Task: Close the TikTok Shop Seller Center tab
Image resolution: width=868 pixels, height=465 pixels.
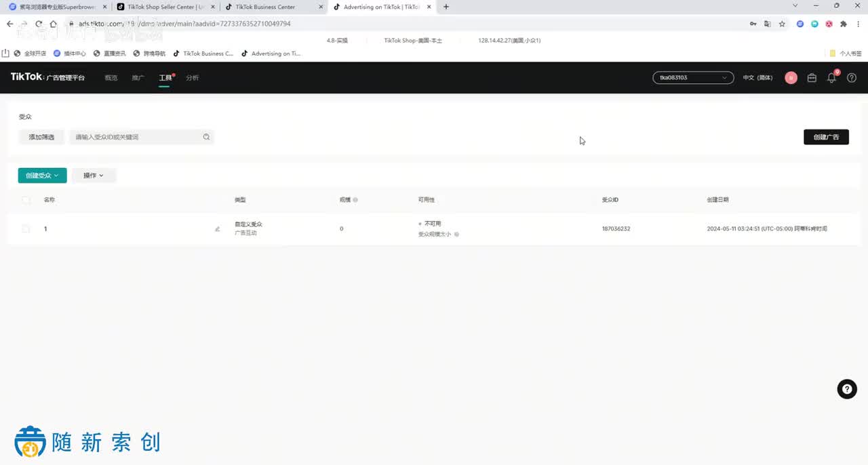Action: (213, 7)
